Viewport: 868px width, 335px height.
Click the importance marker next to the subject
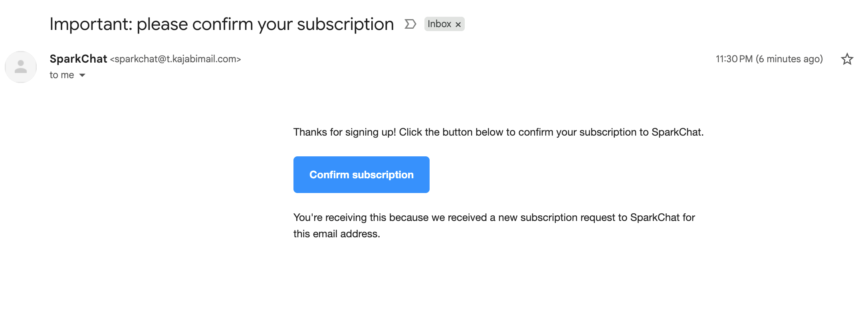click(x=410, y=24)
